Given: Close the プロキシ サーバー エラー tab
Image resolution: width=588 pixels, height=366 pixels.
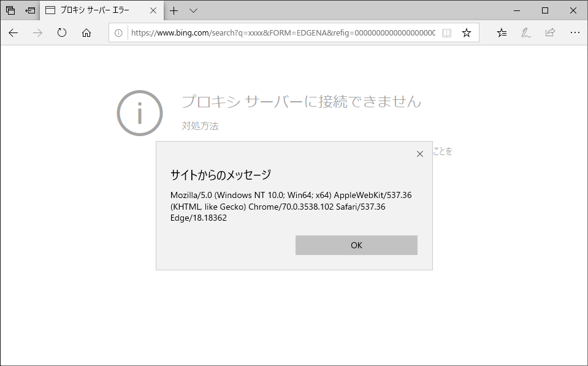Looking at the screenshot, I should tap(153, 10).
